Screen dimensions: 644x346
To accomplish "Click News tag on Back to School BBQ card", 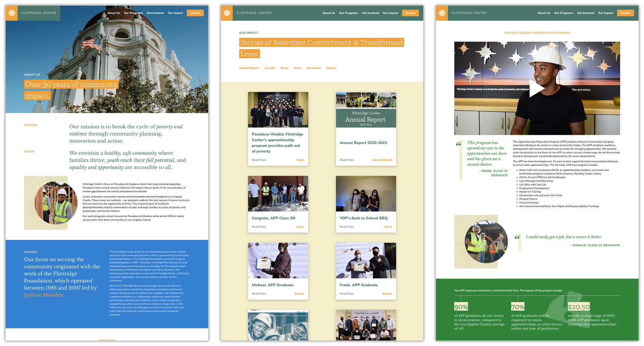I will tap(388, 227).
